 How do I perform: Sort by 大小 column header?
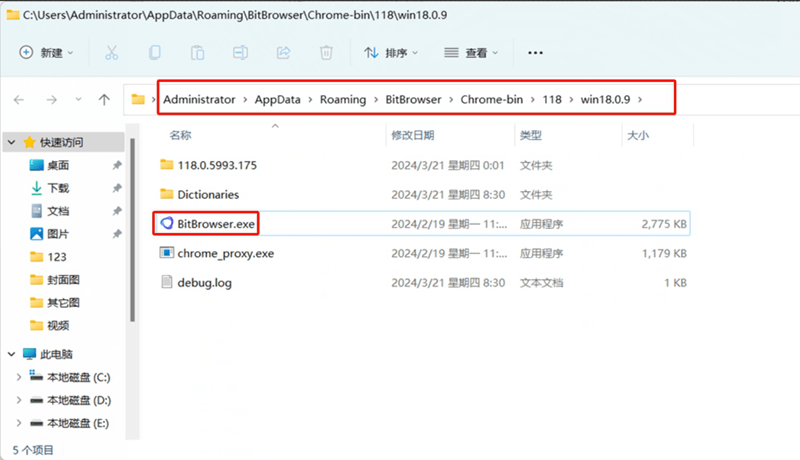point(638,135)
